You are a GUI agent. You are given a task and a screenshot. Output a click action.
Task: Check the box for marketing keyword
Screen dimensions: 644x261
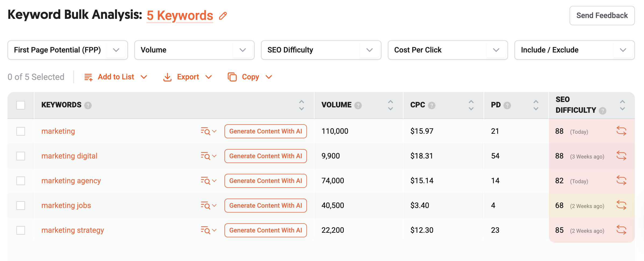21,131
